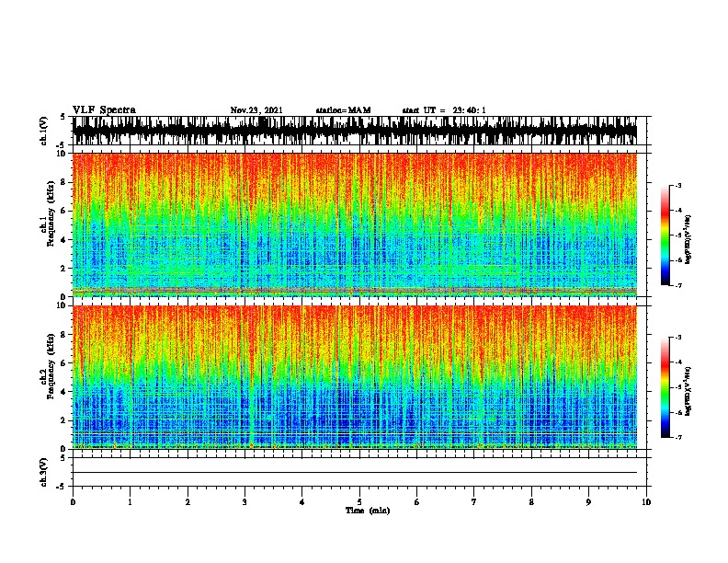Select the 'start UT = 23:40:1' text
728x563 pixels.
click(x=444, y=110)
